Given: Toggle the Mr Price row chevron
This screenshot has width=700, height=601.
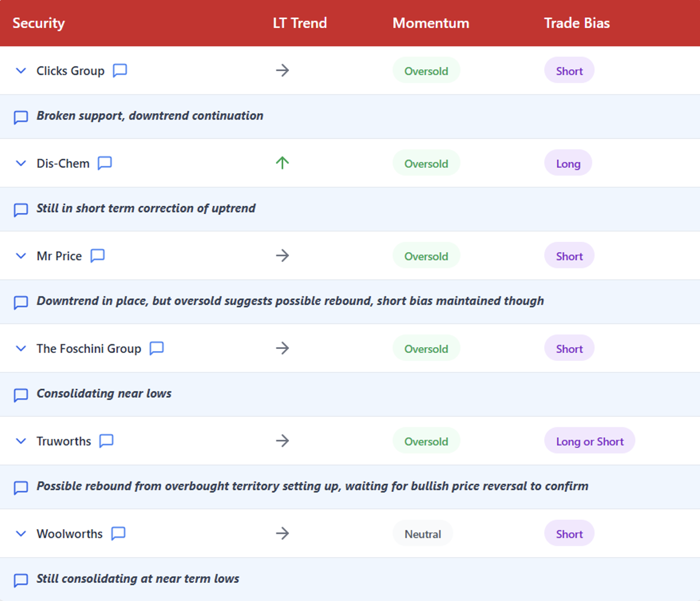Looking at the screenshot, I should [21, 256].
